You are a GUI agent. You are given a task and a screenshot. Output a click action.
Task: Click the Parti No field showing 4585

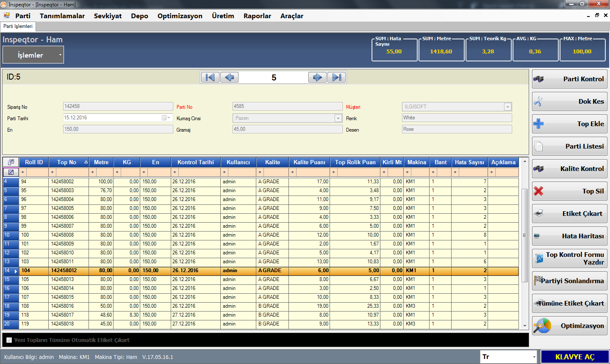point(287,106)
